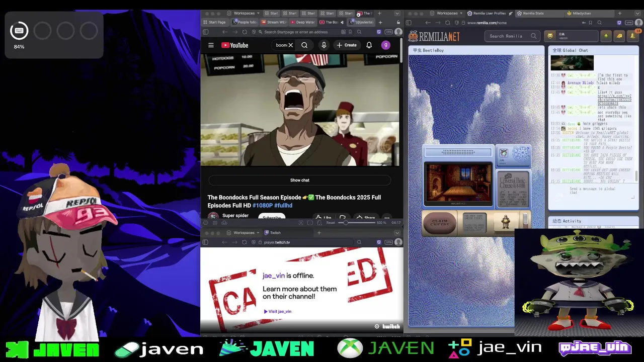Open Twitch player settings gear
The height and width of the screenshot is (362, 644).
click(x=377, y=326)
